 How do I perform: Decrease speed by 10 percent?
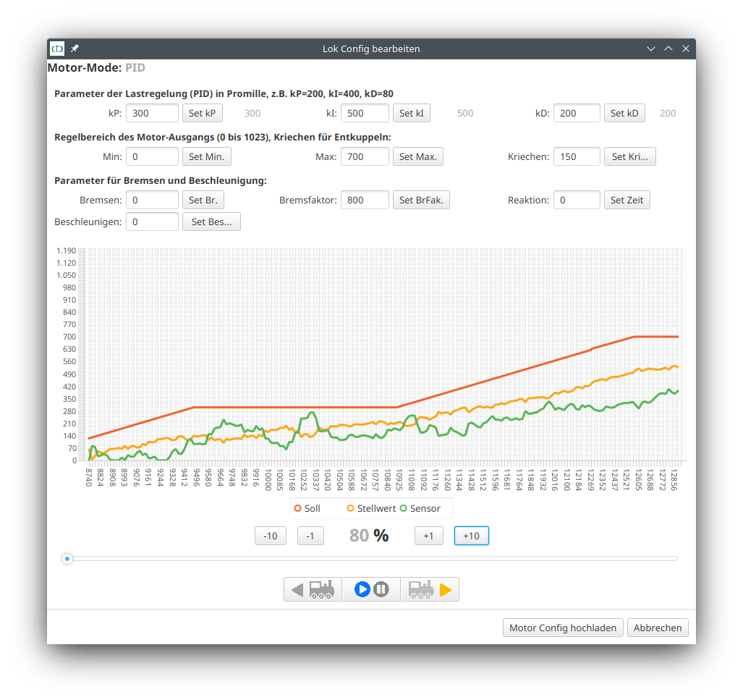pos(271,536)
